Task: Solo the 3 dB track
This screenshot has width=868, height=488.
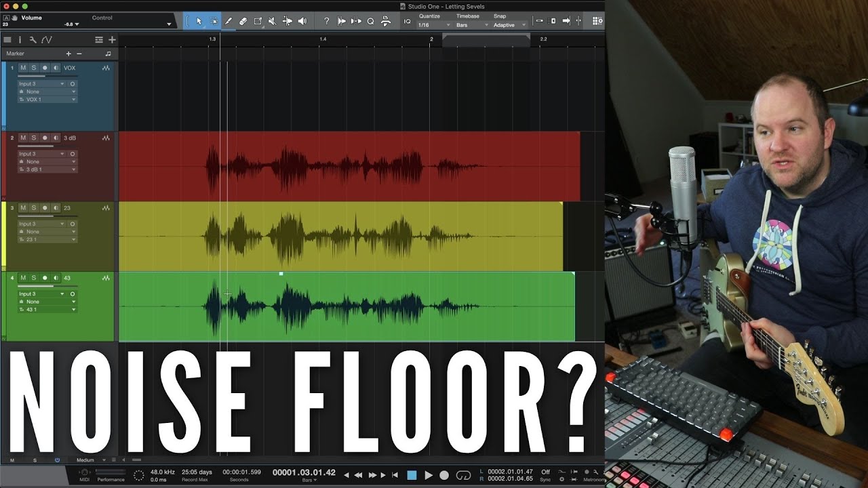Action: 33,138
